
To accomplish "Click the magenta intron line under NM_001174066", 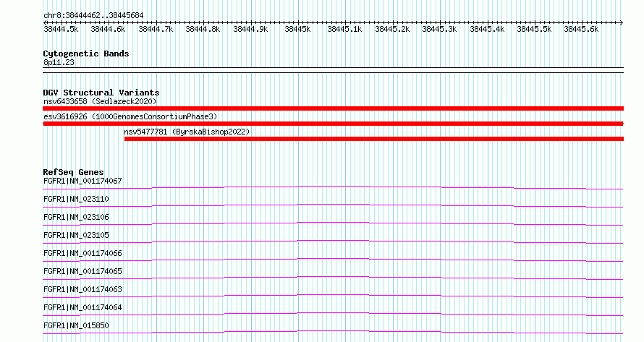I will coord(333,259).
